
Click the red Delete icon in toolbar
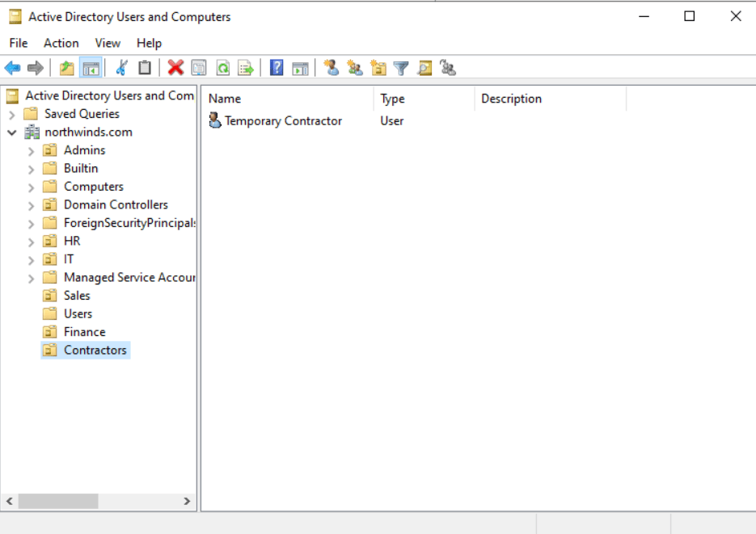pyautogui.click(x=175, y=69)
